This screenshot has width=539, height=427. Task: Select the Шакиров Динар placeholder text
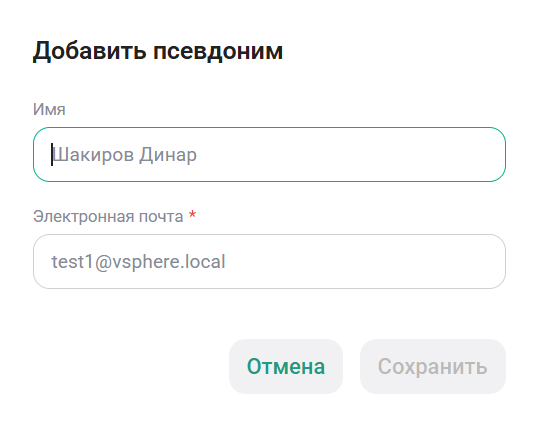(125, 155)
